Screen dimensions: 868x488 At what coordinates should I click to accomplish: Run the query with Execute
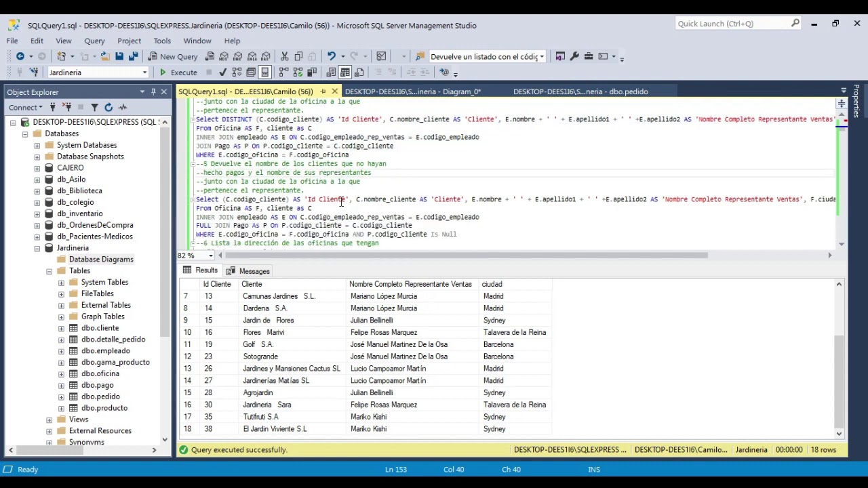(178, 73)
